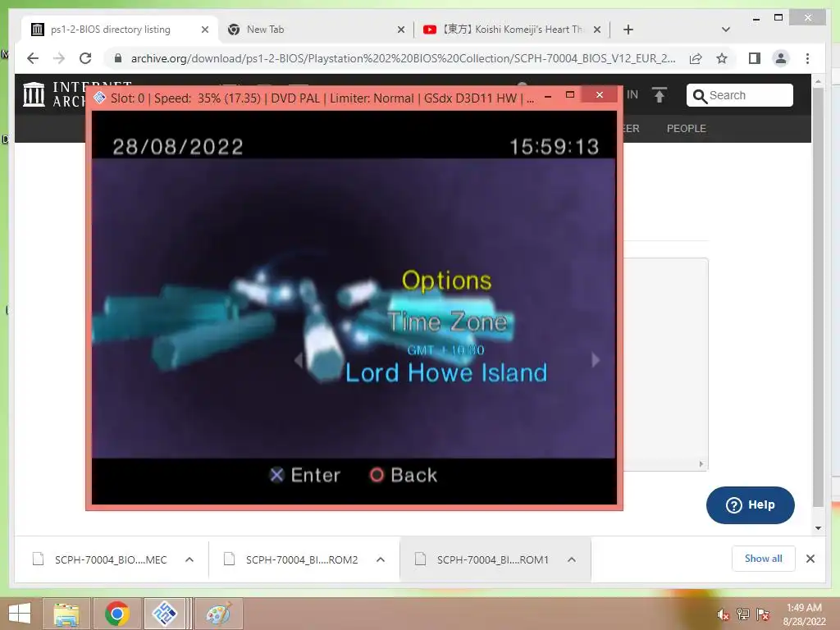
Task: Reload the archive.org page
Action: pyautogui.click(x=85, y=58)
